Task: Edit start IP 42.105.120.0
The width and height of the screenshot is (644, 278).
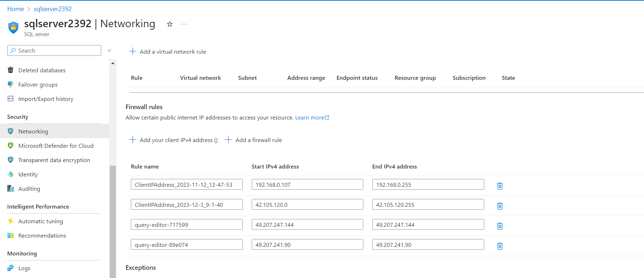Action: [x=308, y=205]
